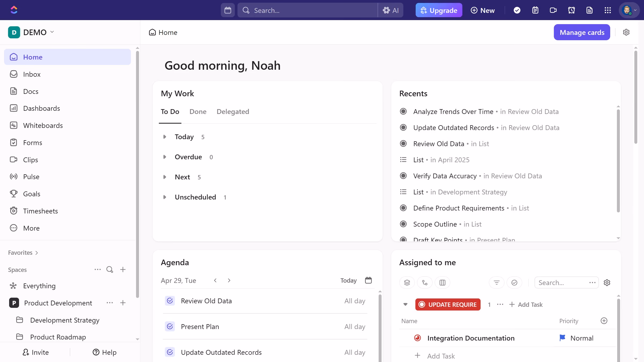Open Assigned to me settings gear

tap(607, 283)
